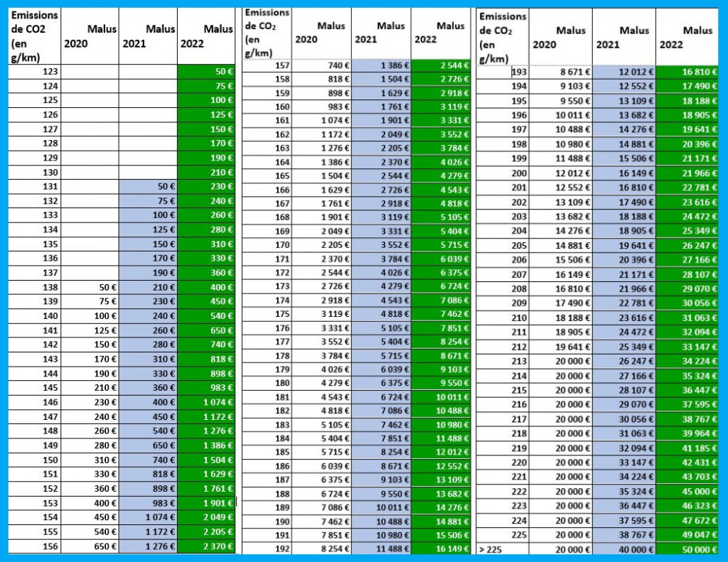Select the Malus 2021 cell for 131 g/km
The image size is (728, 562).
point(148,186)
